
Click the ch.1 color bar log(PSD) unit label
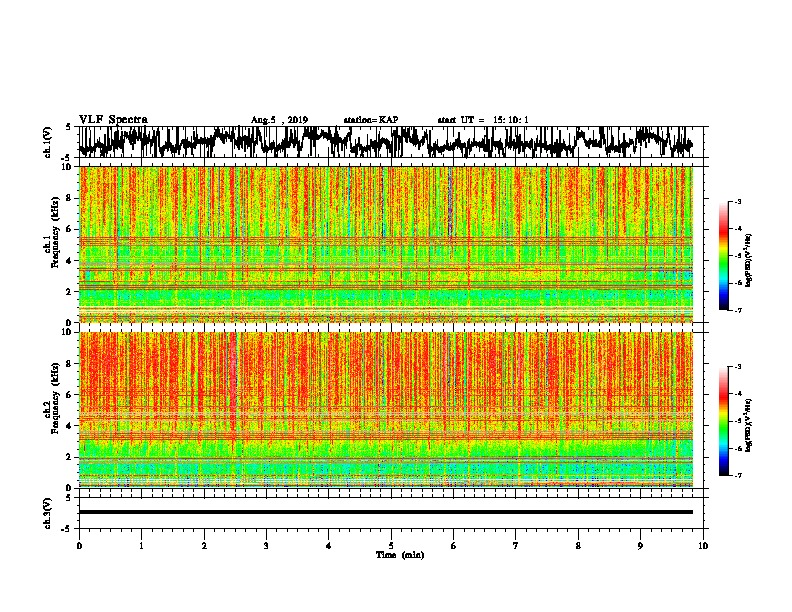(x=748, y=260)
